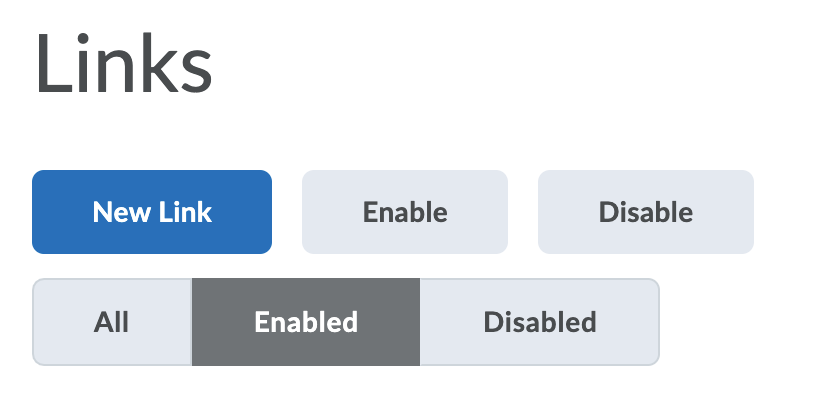This screenshot has width=816, height=404.
Task: Hit the gray Disable action button
Action: [x=646, y=212]
